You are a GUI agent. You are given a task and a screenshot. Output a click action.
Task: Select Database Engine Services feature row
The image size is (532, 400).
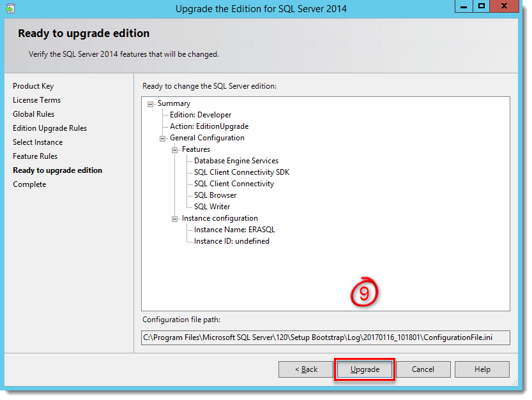point(236,161)
